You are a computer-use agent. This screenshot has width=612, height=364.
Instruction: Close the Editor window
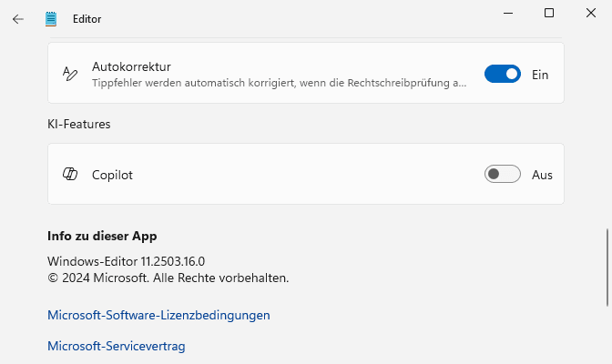(591, 14)
